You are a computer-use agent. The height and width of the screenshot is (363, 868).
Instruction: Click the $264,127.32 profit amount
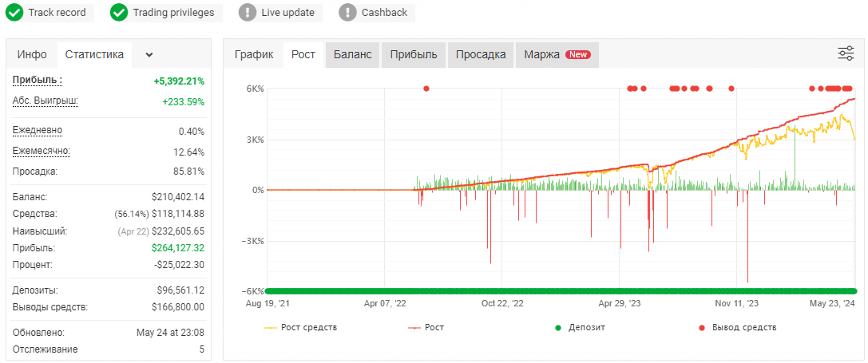point(178,248)
